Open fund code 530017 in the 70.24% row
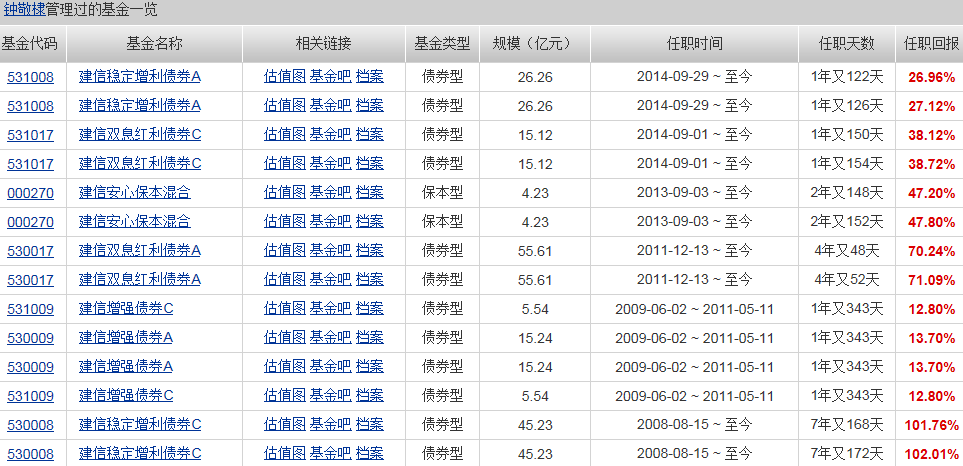 30,251
